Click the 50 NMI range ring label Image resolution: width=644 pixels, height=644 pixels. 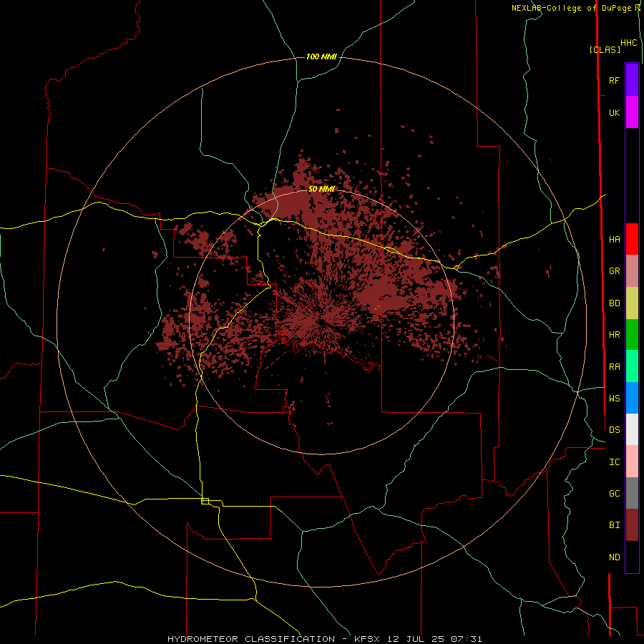321,189
